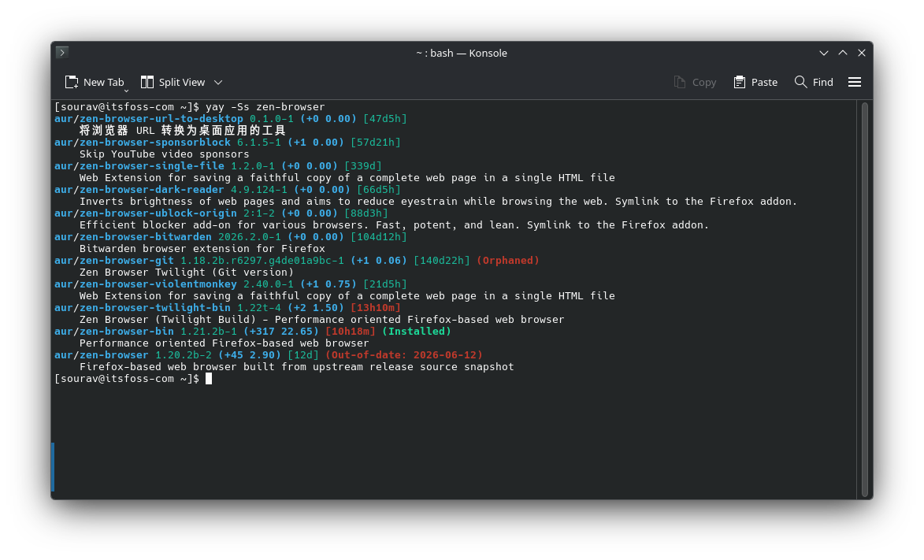Click 'Efficient blocker add-on' description line

[x=394, y=224]
